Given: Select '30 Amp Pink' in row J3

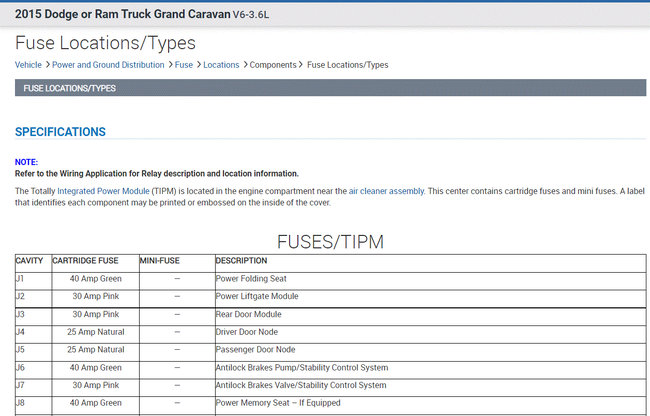Looking at the screenshot, I should [96, 314].
